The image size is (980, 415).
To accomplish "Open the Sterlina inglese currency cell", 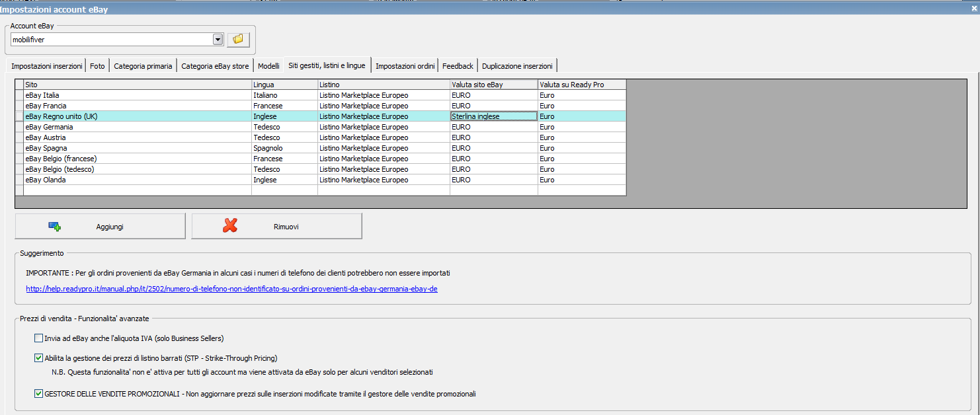I will pos(493,116).
